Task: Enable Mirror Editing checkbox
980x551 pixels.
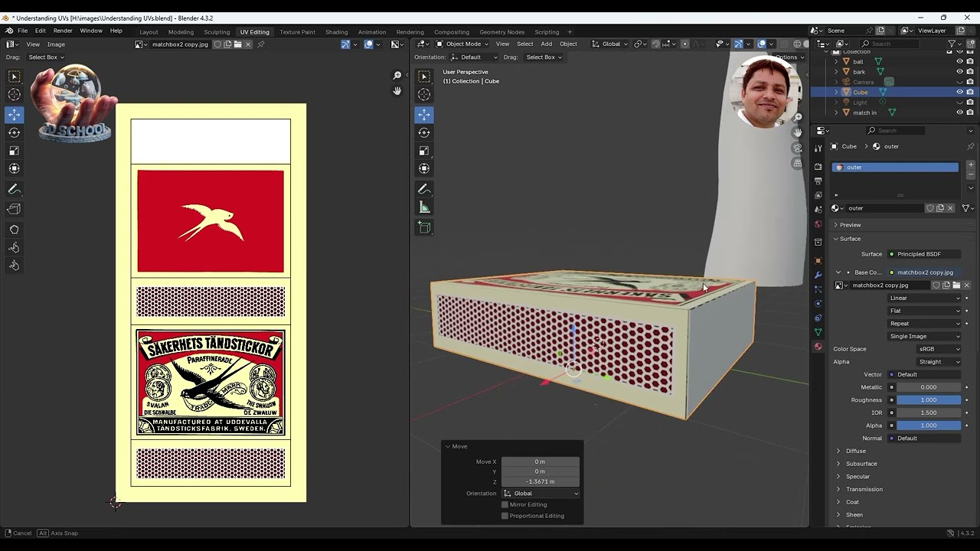Action: [505, 504]
